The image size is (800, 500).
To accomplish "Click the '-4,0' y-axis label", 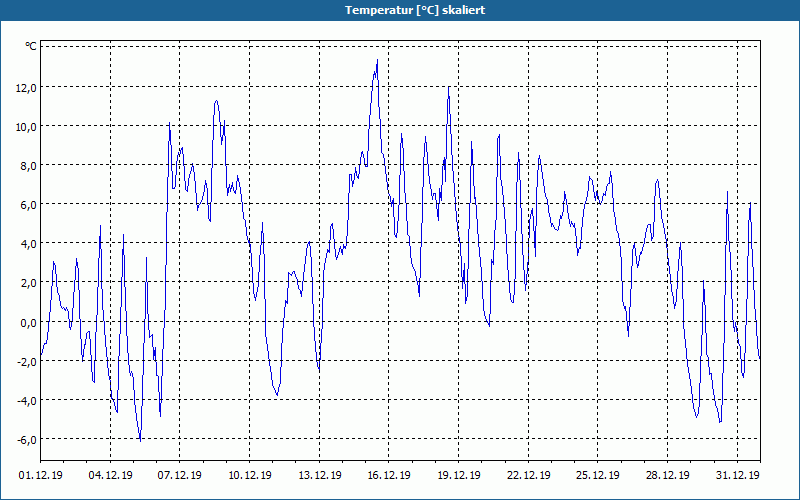I will click(x=27, y=401).
